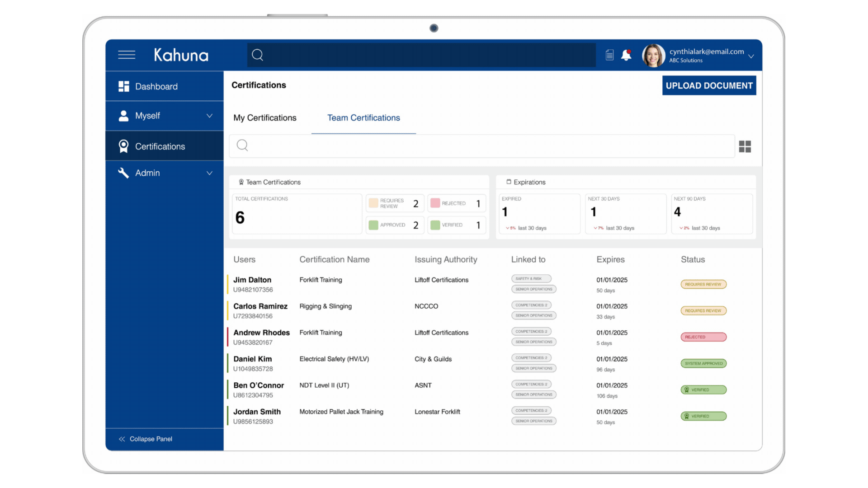Click the Dashboard grid icon in sidebar

tap(124, 86)
